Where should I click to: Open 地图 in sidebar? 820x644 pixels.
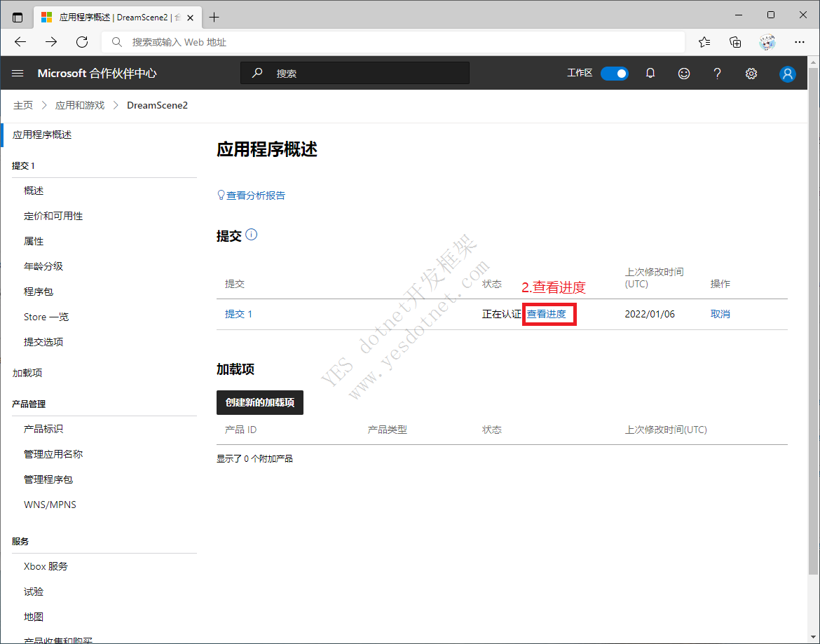point(34,617)
